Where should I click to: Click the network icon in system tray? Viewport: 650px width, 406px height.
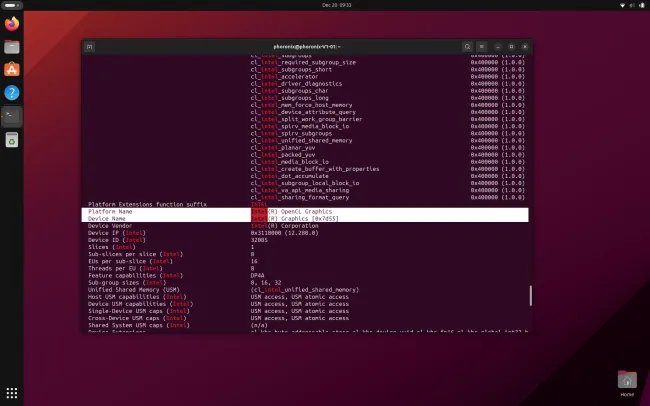click(620, 5)
